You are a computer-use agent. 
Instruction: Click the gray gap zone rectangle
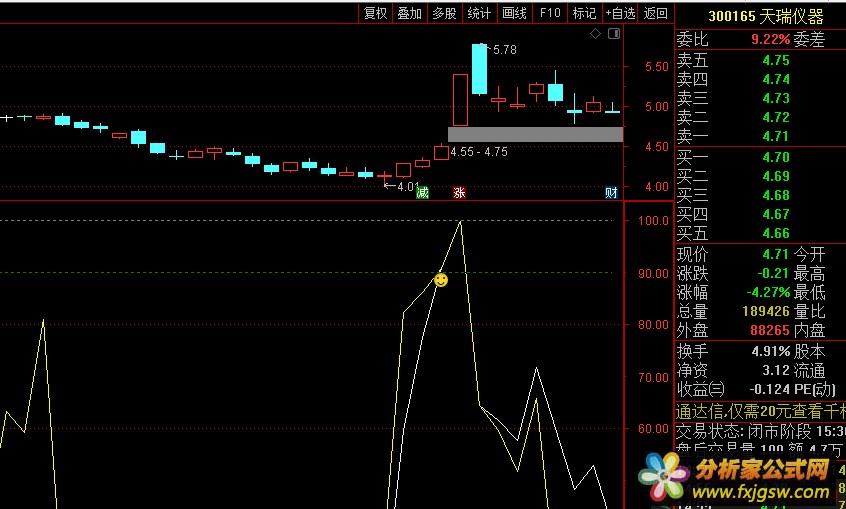tap(535, 134)
